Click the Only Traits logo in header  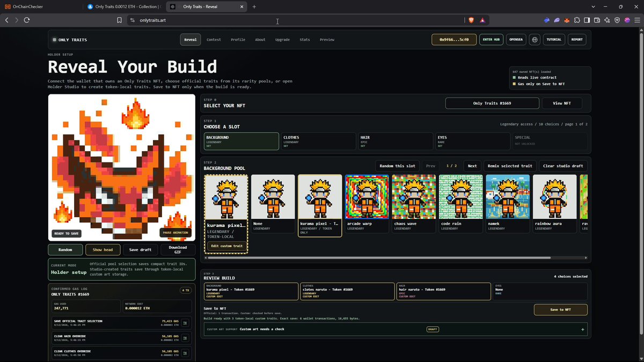pyautogui.click(x=70, y=40)
